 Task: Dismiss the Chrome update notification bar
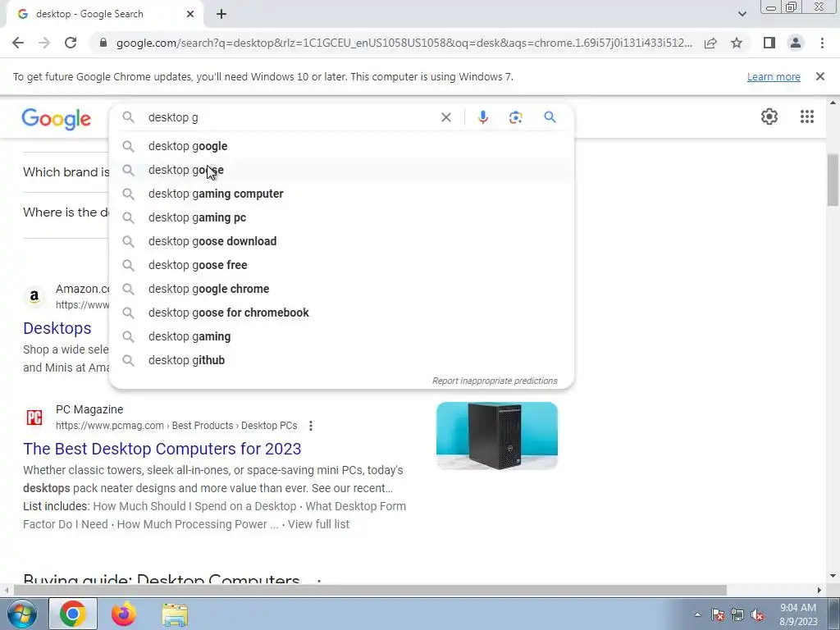pos(820,76)
